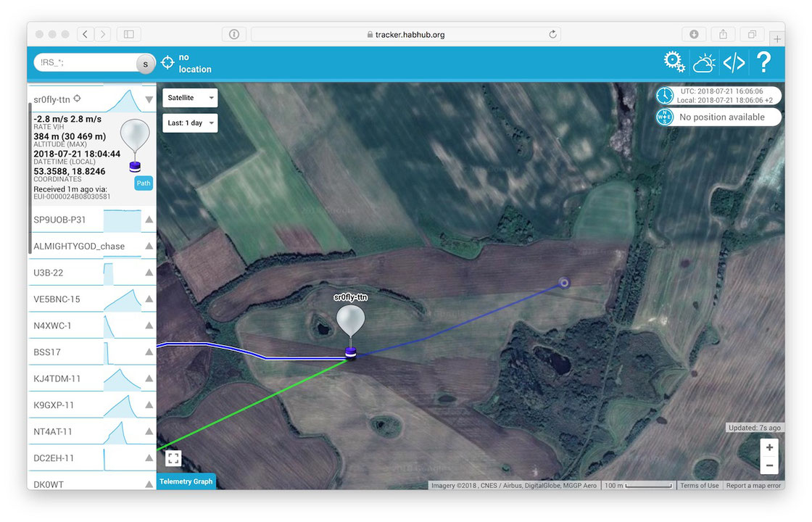Open Safari share menu
812x522 pixels.
tap(723, 34)
